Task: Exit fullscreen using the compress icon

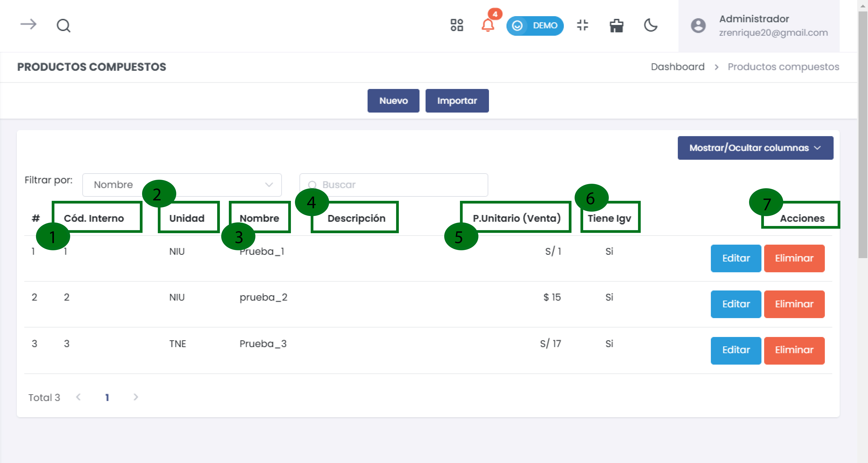Action: tap(582, 25)
